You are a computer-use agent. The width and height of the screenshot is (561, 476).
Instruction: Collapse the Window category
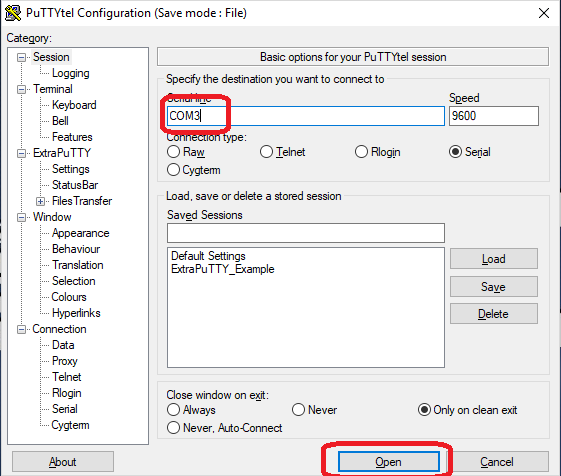(21, 217)
